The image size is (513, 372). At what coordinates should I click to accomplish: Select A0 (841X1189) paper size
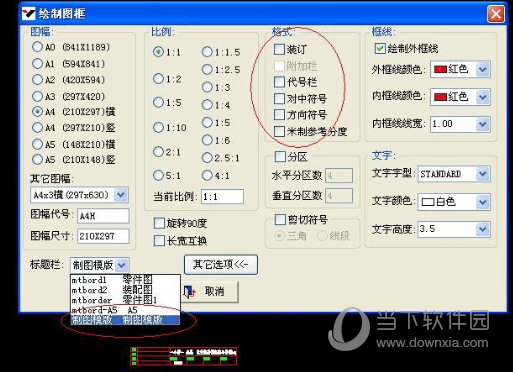click(37, 47)
